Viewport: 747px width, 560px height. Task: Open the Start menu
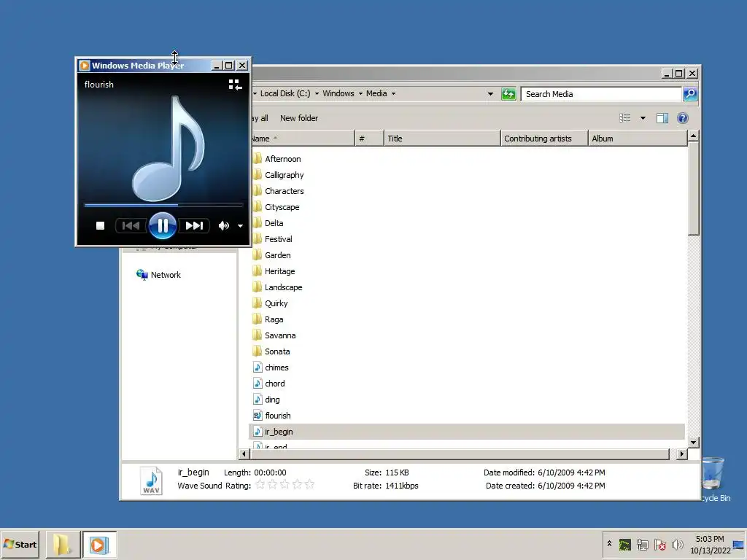click(20, 544)
